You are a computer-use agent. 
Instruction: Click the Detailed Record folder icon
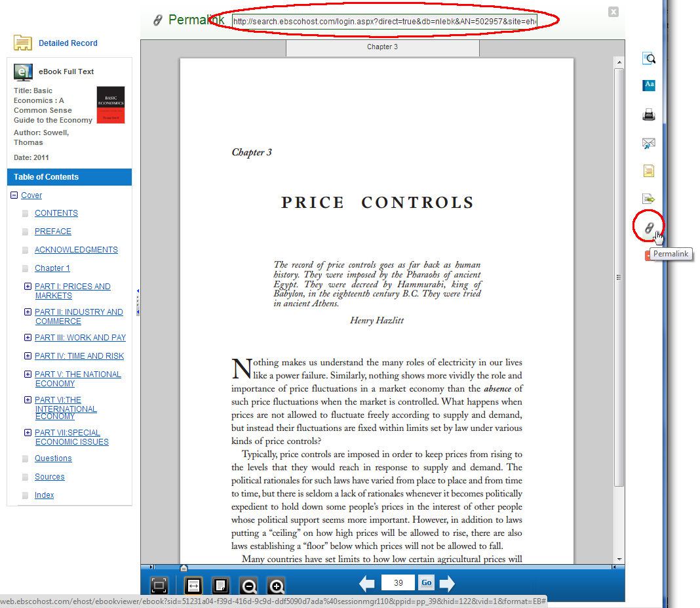[x=23, y=43]
